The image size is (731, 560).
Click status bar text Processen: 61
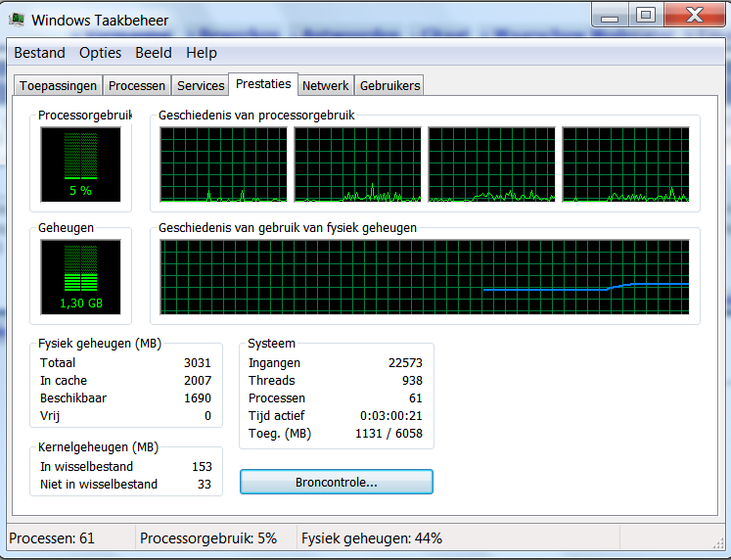(52, 538)
